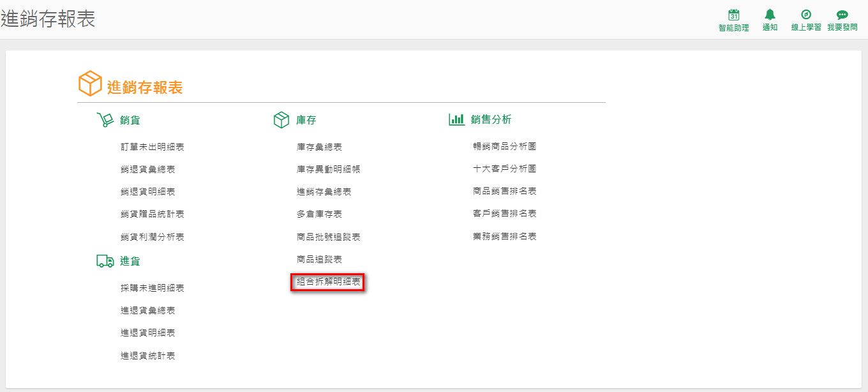Select 庫存彙總表 link

pos(319,147)
